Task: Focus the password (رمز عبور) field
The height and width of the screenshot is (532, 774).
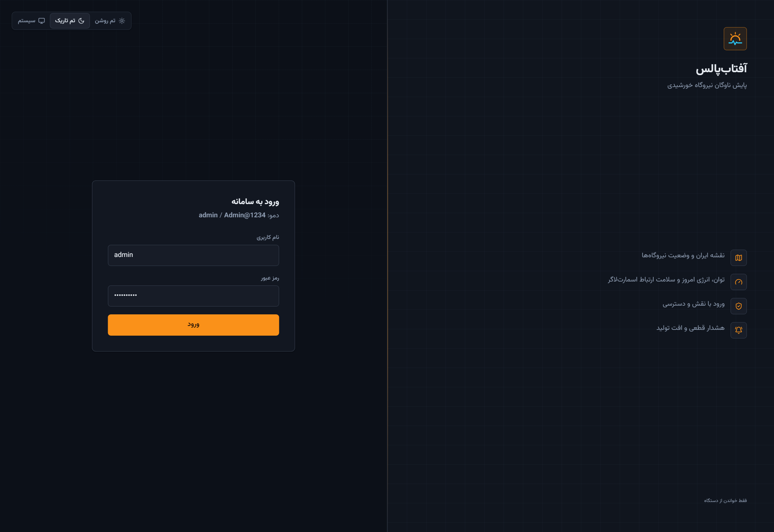Action: pos(193,296)
